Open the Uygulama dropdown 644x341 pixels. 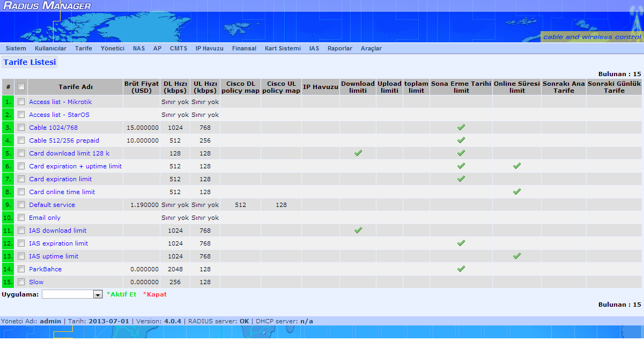tap(97, 294)
